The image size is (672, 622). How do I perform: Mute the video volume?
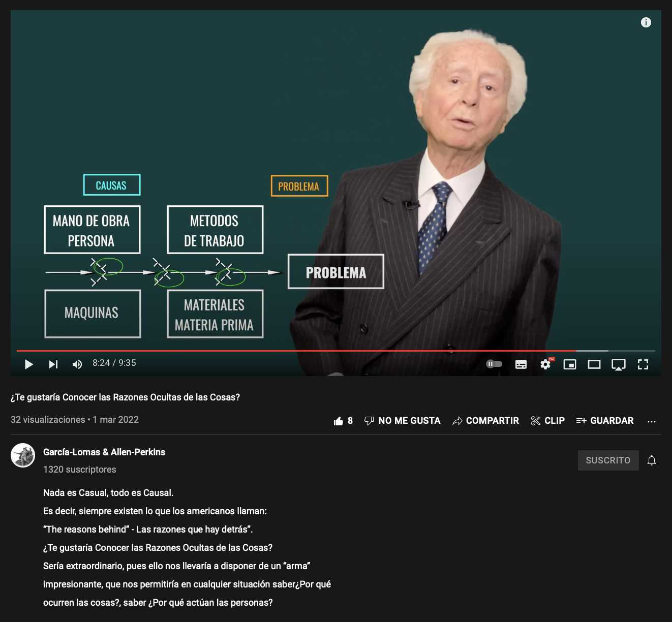coord(77,364)
